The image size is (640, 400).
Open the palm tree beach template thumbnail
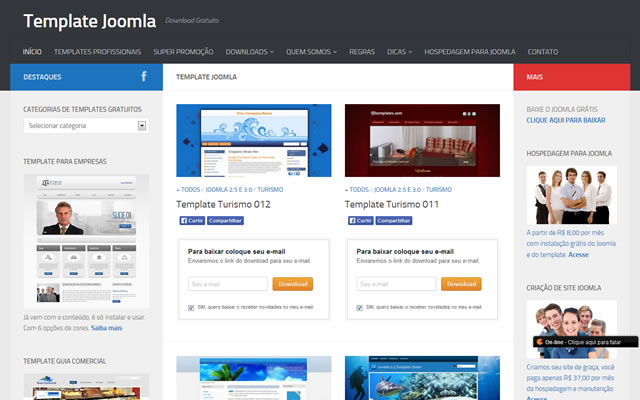pos(254,378)
